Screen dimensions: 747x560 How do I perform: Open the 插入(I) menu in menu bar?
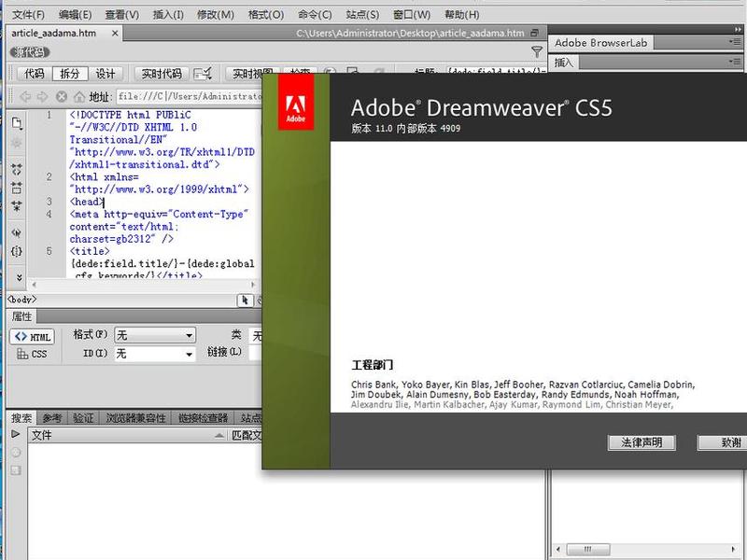click(x=168, y=15)
